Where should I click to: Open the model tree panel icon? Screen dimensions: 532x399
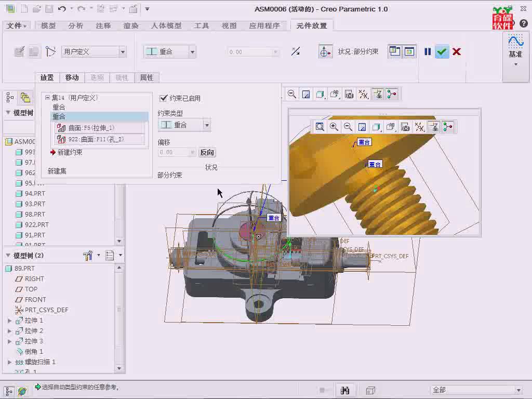click(x=10, y=98)
